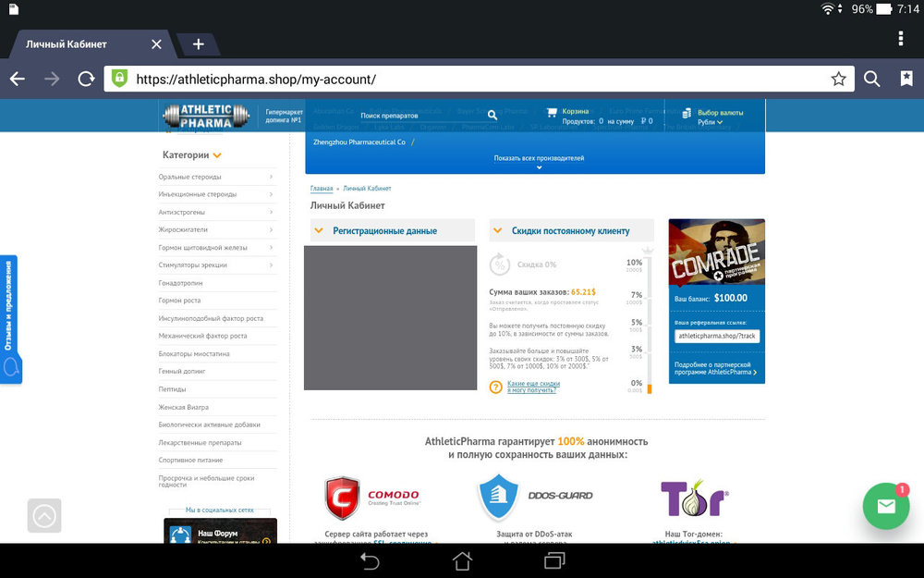Open new tab with plus button
924x578 pixels.
click(x=198, y=44)
